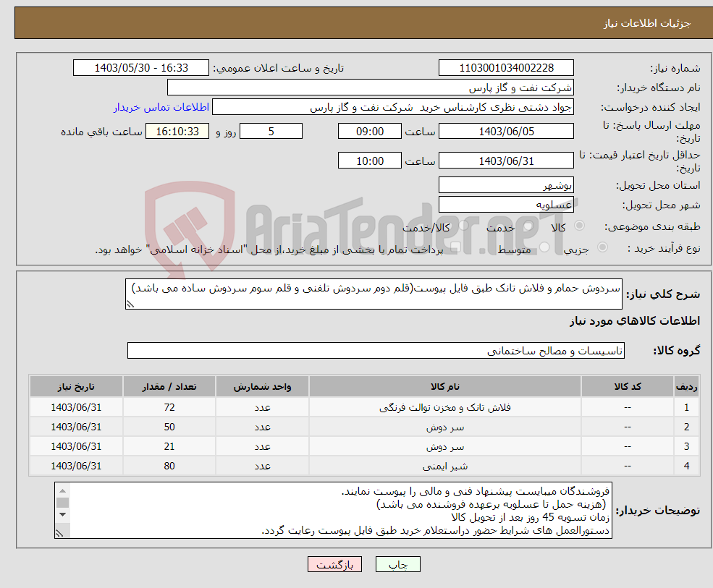Click the نام کالا column header
Screen dimensions: 713x588
point(444,387)
